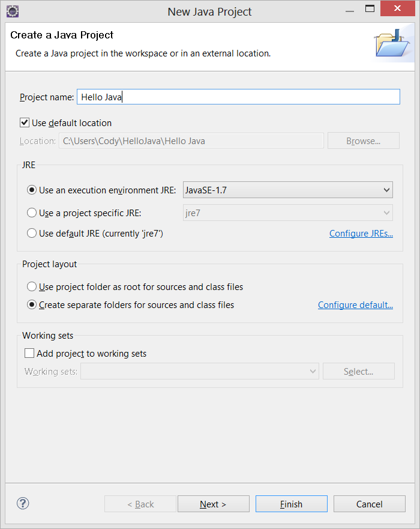This screenshot has height=529, width=420.
Task: Select Use a project specific JRE
Action: point(32,213)
